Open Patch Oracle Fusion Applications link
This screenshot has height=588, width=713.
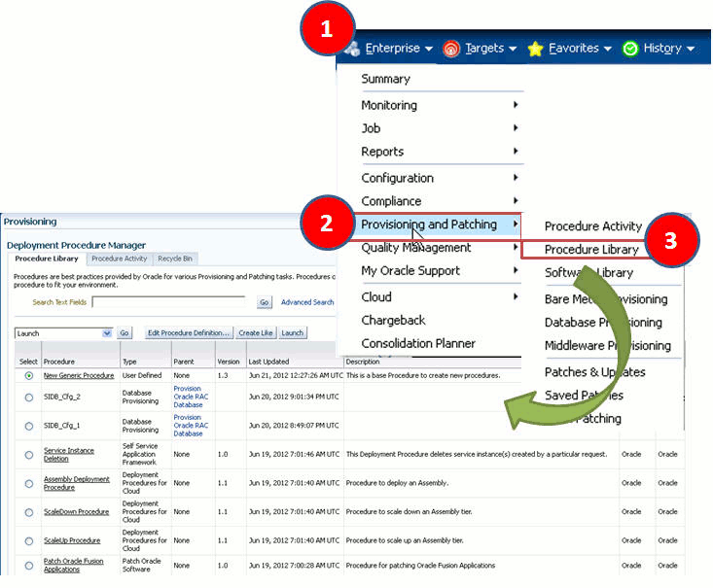[73, 566]
